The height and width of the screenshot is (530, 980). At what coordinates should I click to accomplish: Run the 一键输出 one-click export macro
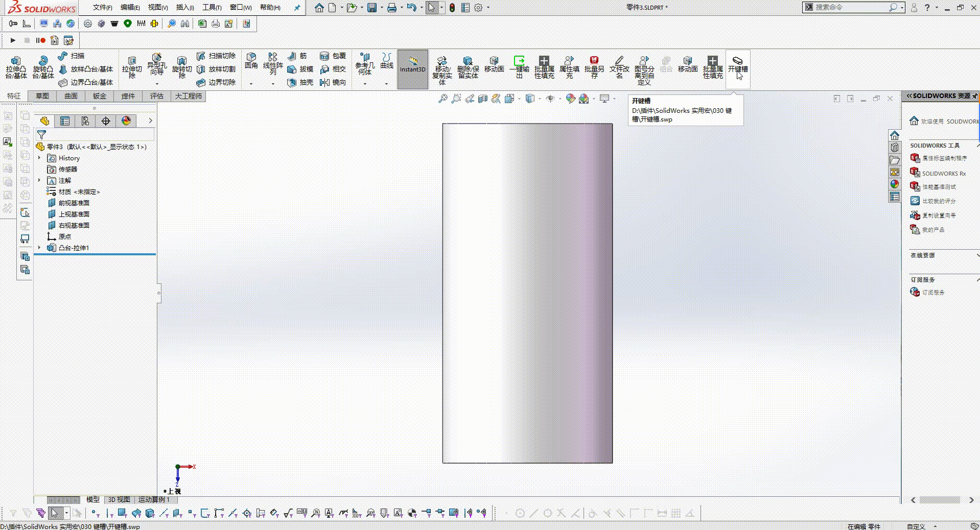tap(519, 67)
